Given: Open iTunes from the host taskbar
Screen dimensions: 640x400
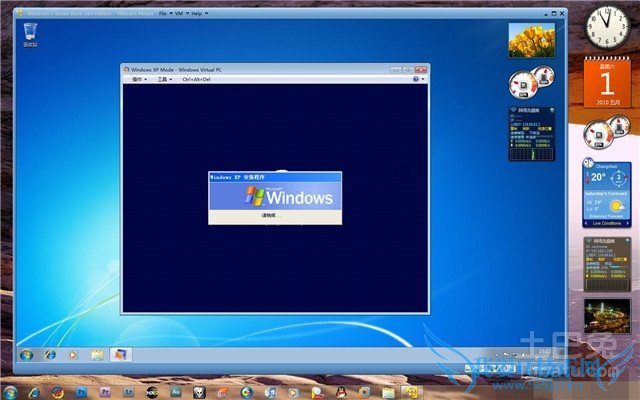Looking at the screenshot, I should [x=270, y=393].
